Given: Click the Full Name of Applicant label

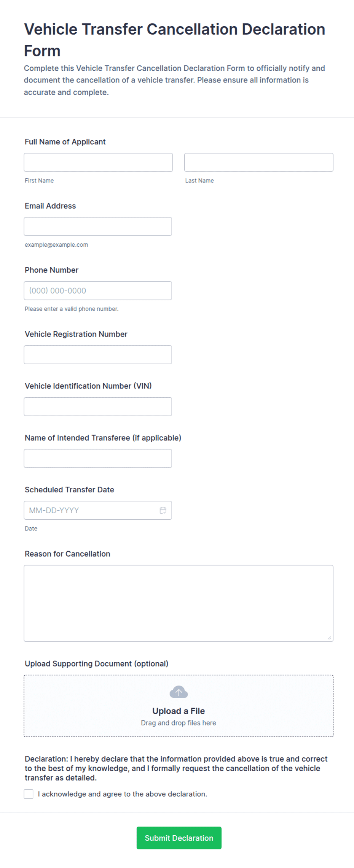Looking at the screenshot, I should click(65, 142).
